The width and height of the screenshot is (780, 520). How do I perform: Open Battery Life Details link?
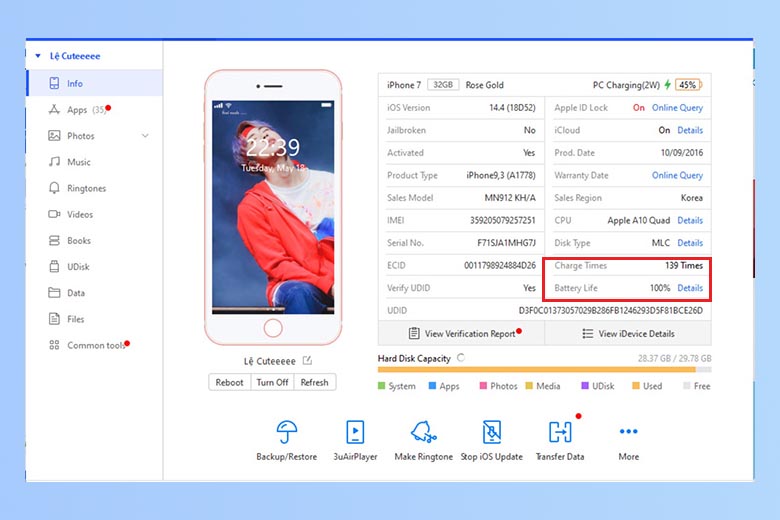point(690,288)
